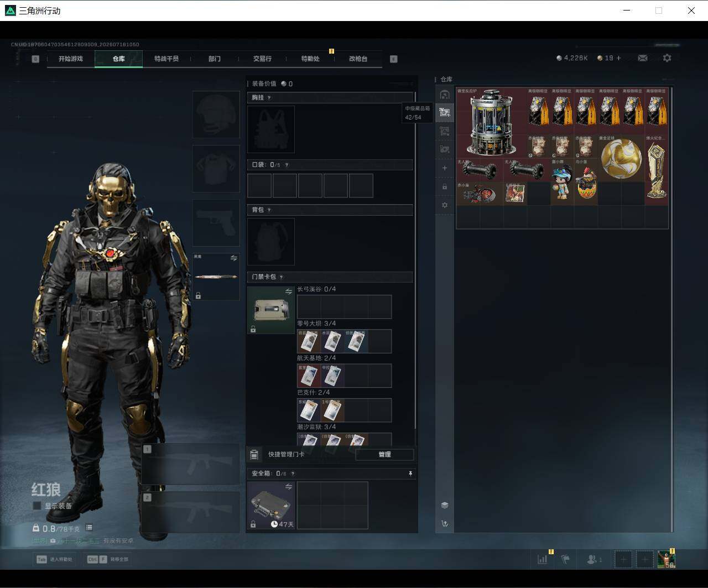
Task: Swap the 门禁卡包 using its swap arrows
Action: (x=288, y=292)
